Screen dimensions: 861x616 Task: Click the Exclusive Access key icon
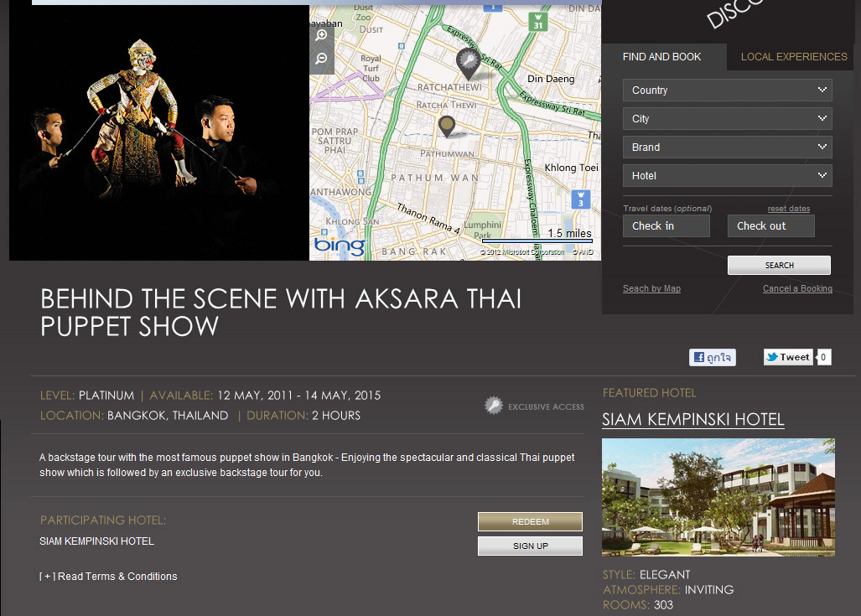point(493,406)
